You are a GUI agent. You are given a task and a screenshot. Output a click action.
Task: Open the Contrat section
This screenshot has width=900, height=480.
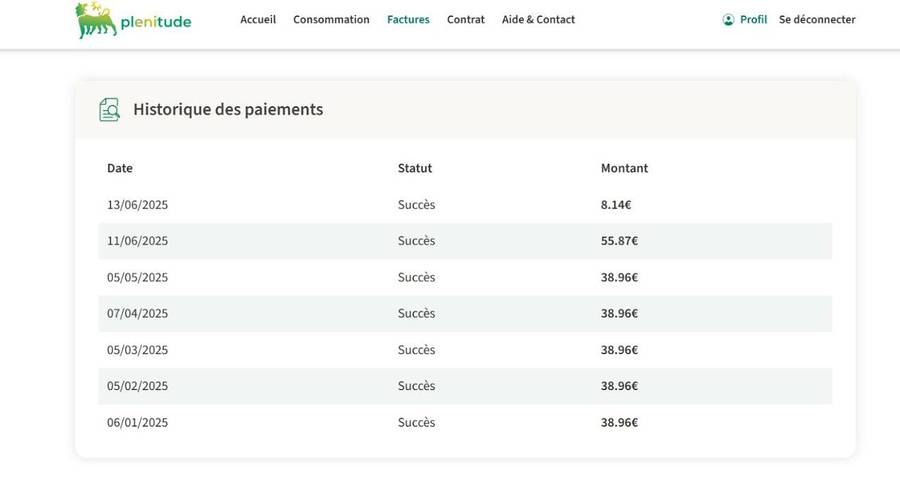(466, 20)
